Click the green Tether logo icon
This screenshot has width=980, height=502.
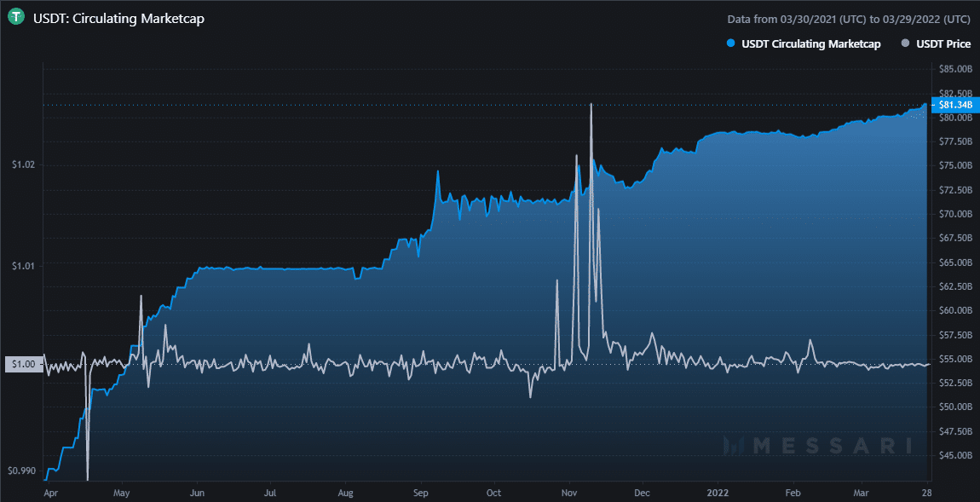(x=17, y=18)
